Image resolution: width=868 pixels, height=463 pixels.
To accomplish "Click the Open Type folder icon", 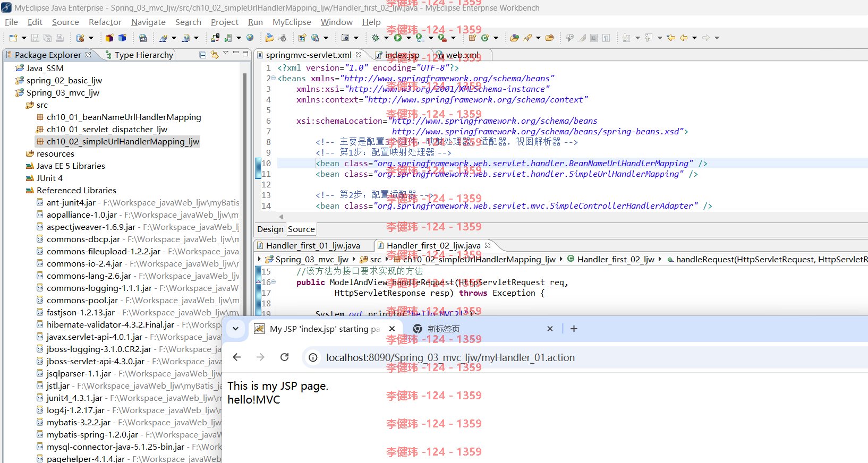I will click(514, 38).
